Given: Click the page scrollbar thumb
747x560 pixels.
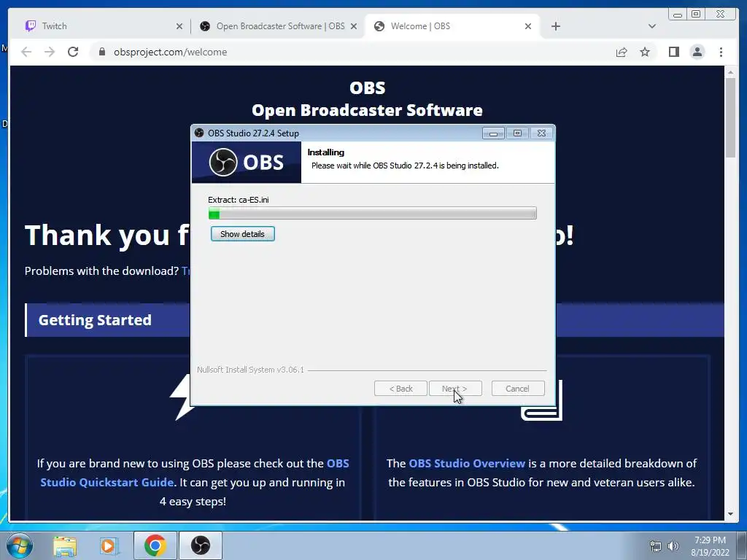Looking at the screenshot, I should pos(730,117).
